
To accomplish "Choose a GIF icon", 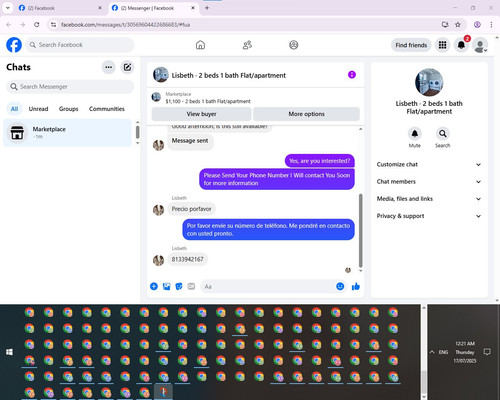I will pyautogui.click(x=191, y=286).
